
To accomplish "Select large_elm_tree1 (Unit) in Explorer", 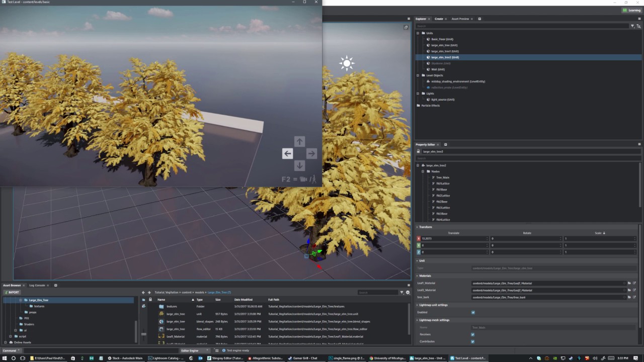I will [x=445, y=51].
